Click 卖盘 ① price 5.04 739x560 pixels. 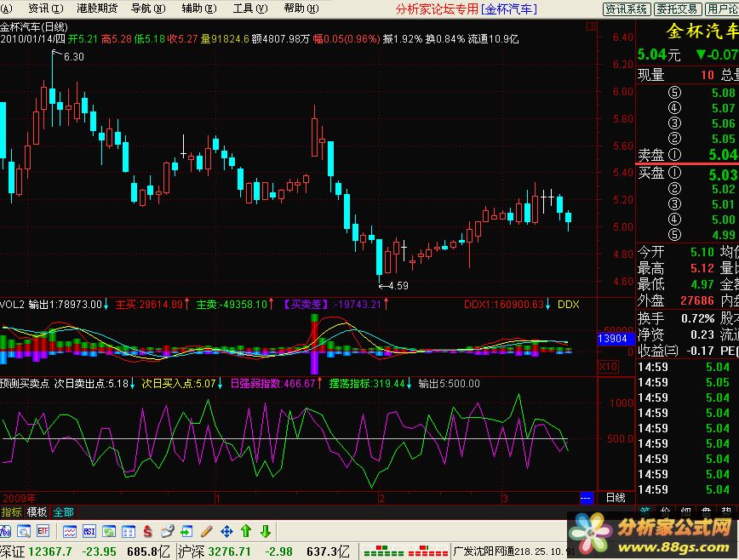click(723, 155)
